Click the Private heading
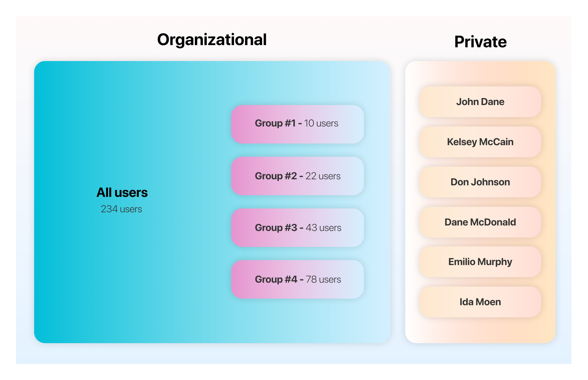This screenshot has height=380, width=588. point(480,42)
